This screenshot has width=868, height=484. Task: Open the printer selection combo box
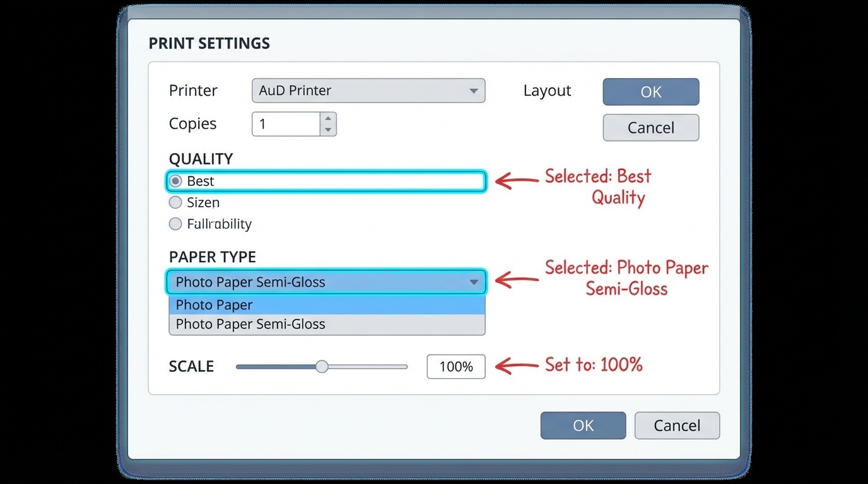368,91
